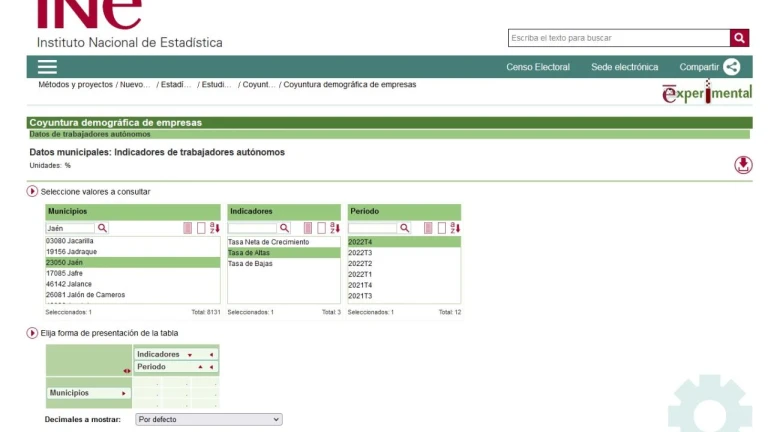Open the hamburger main menu
Image resolution: width=768 pixels, height=432 pixels.
click(x=47, y=67)
